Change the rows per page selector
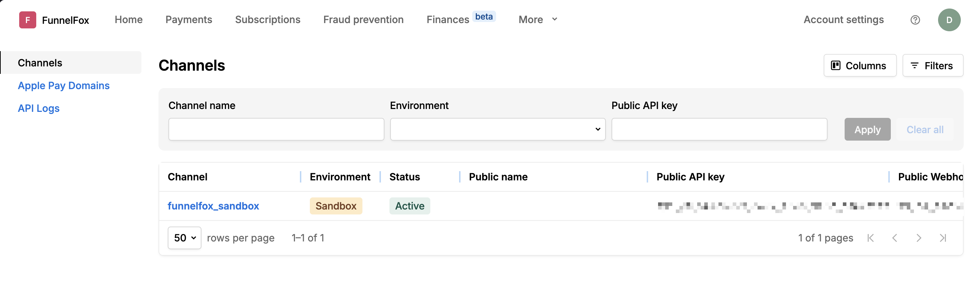980x294 pixels. [x=184, y=238]
